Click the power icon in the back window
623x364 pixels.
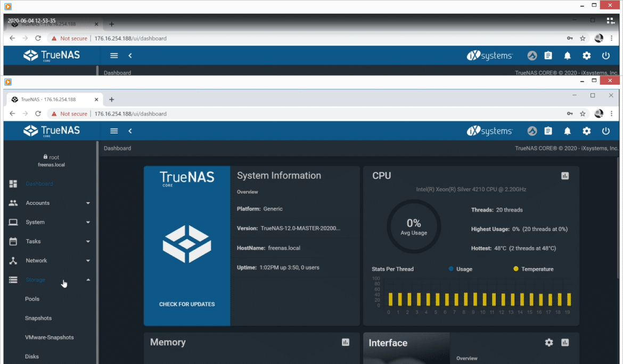click(606, 55)
